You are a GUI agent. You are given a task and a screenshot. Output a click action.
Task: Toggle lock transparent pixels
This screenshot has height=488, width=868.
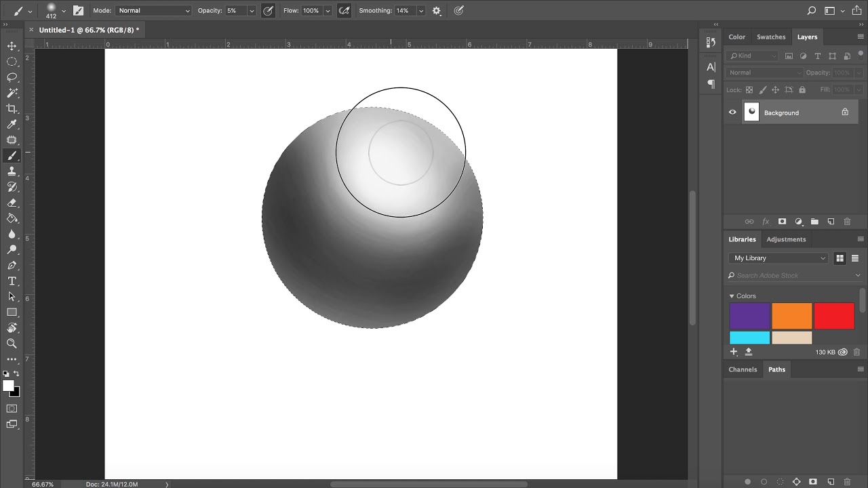[749, 89]
